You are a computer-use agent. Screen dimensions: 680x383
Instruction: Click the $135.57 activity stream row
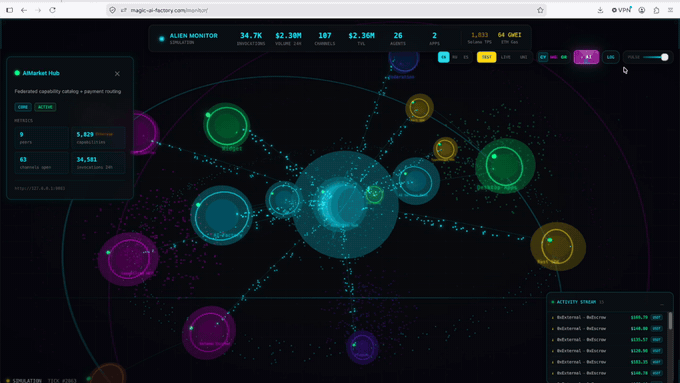click(x=607, y=340)
